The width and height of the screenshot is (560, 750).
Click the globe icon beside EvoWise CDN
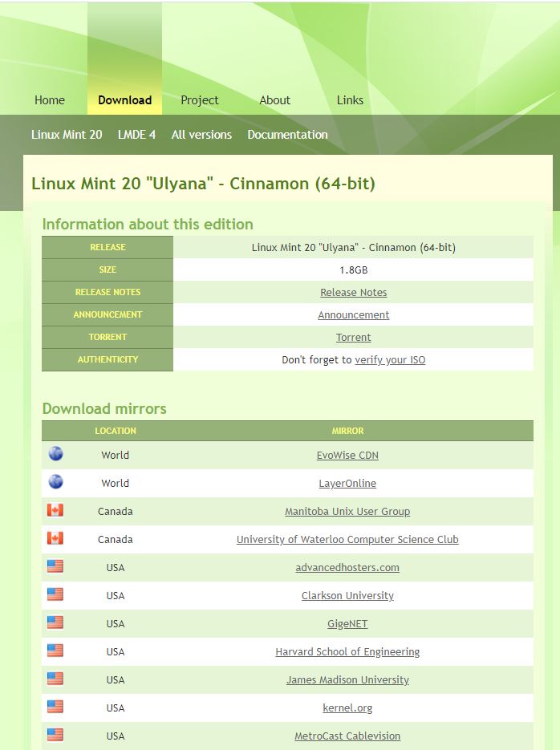coord(55,453)
